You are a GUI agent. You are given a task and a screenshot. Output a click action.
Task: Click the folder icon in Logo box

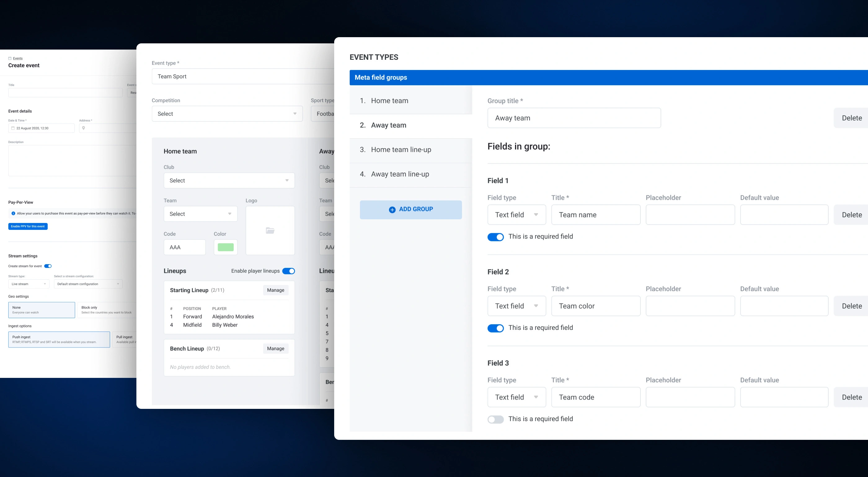270,230
